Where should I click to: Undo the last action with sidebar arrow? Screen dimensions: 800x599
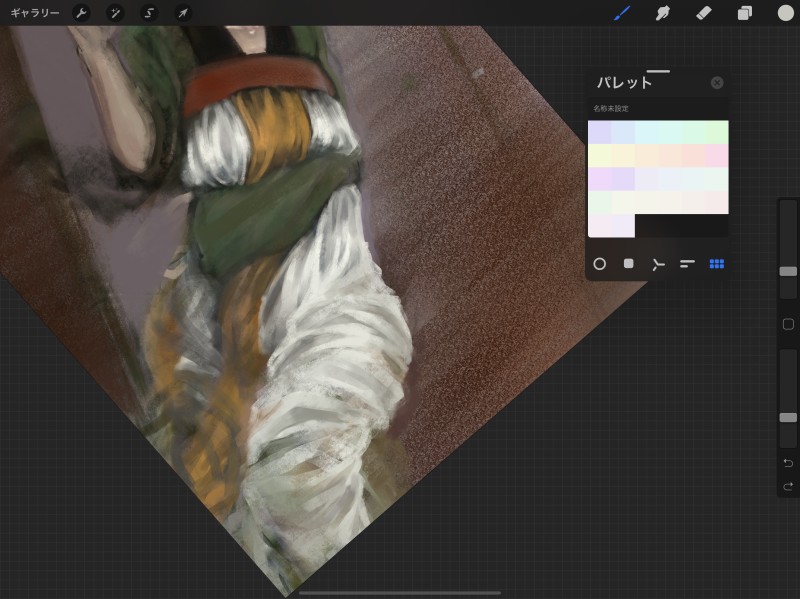pos(788,463)
